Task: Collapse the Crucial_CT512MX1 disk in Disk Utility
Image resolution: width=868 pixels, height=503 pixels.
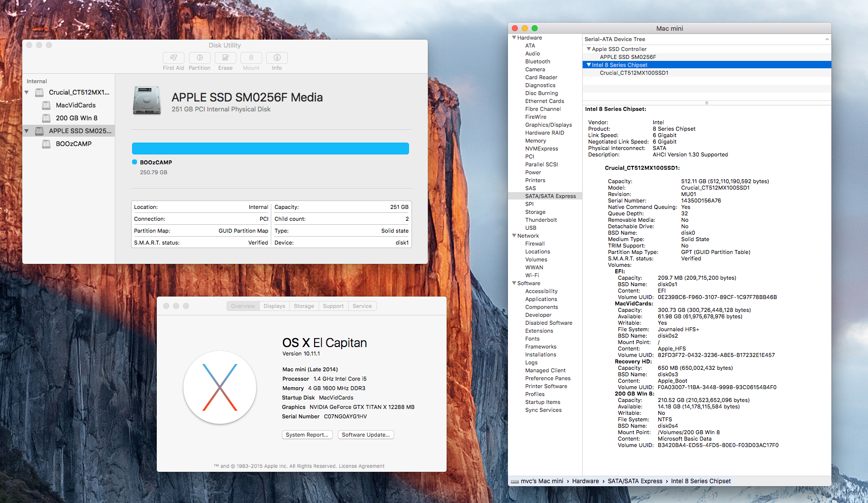Action: pyautogui.click(x=27, y=93)
